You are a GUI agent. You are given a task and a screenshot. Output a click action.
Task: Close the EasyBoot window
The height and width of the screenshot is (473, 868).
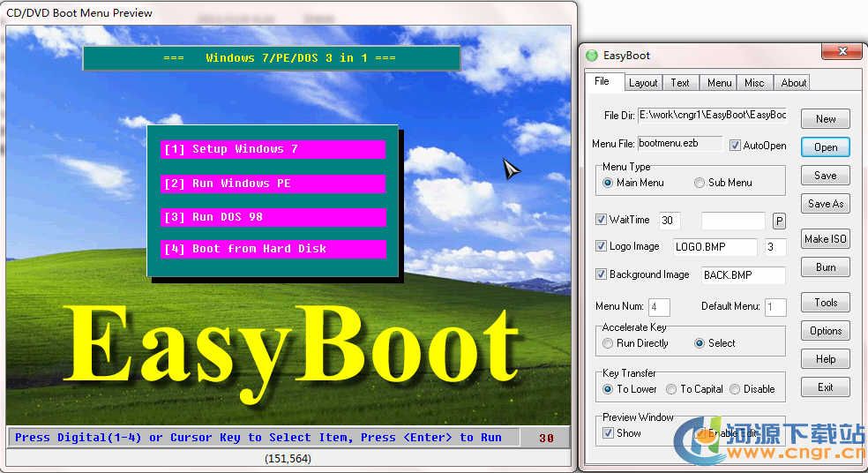pyautogui.click(x=844, y=55)
